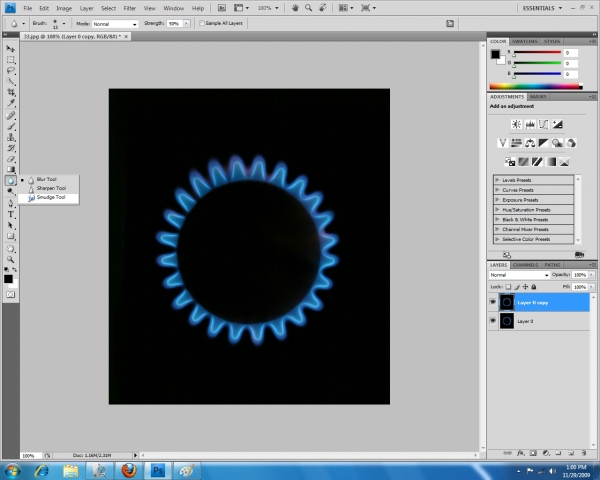The image size is (600, 480).
Task: Open Photoshop from the taskbar
Action: coord(158,470)
